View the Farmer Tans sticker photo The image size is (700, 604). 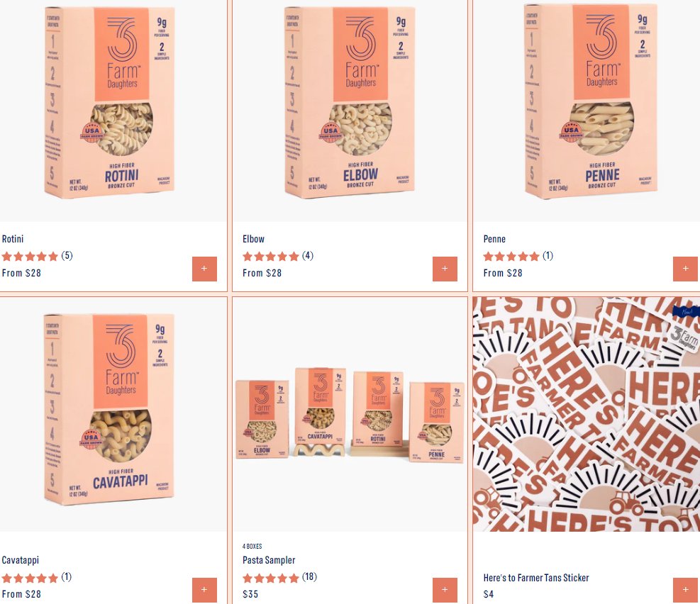click(x=587, y=414)
